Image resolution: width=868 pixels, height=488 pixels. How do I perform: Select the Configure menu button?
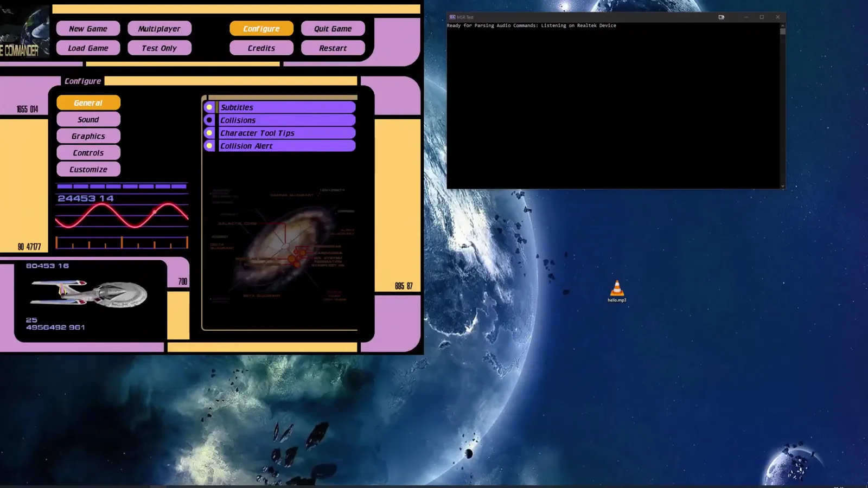[261, 28]
